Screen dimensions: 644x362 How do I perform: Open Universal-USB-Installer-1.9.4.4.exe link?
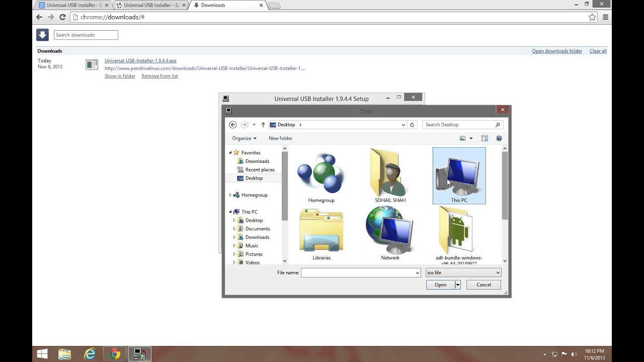(x=140, y=61)
